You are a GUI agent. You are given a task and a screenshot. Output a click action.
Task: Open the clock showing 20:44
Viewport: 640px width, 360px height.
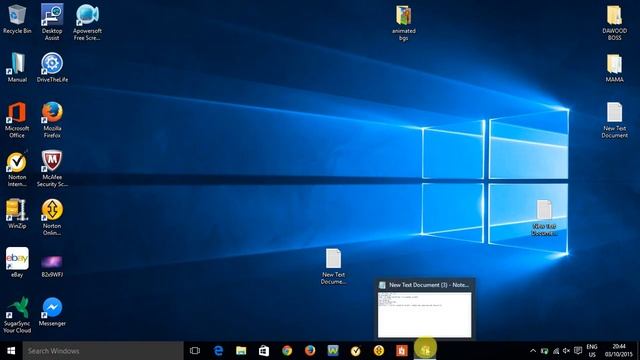pos(618,351)
